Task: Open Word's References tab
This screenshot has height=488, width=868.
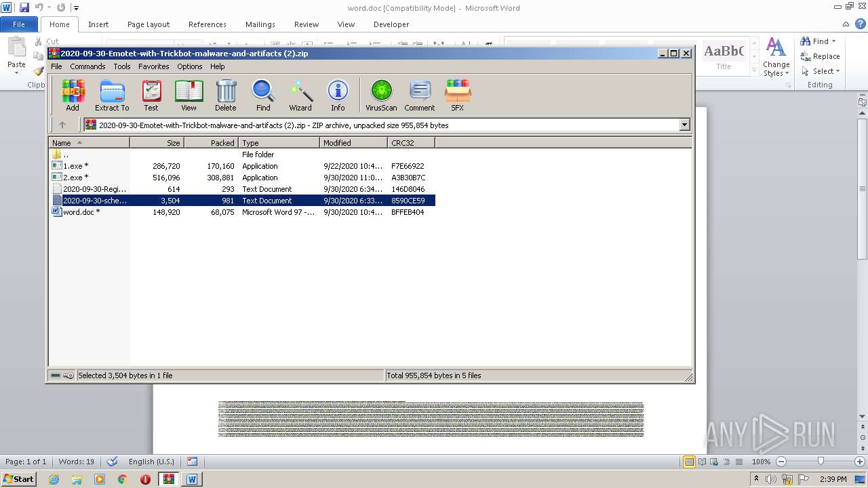Action: (208, 24)
